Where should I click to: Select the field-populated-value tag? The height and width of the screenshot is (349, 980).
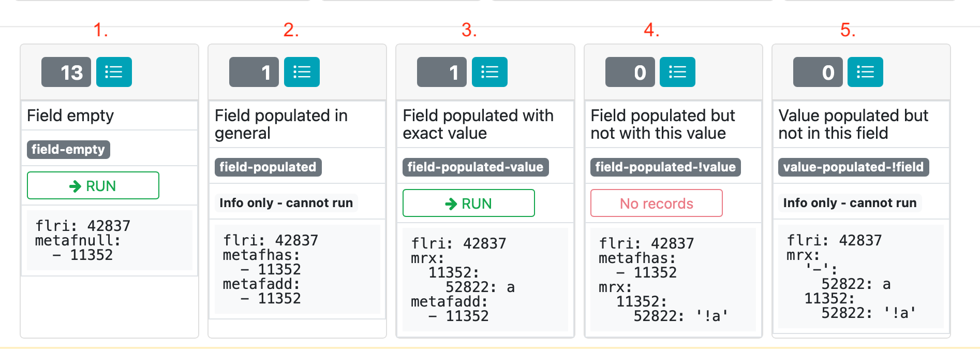coord(476,167)
